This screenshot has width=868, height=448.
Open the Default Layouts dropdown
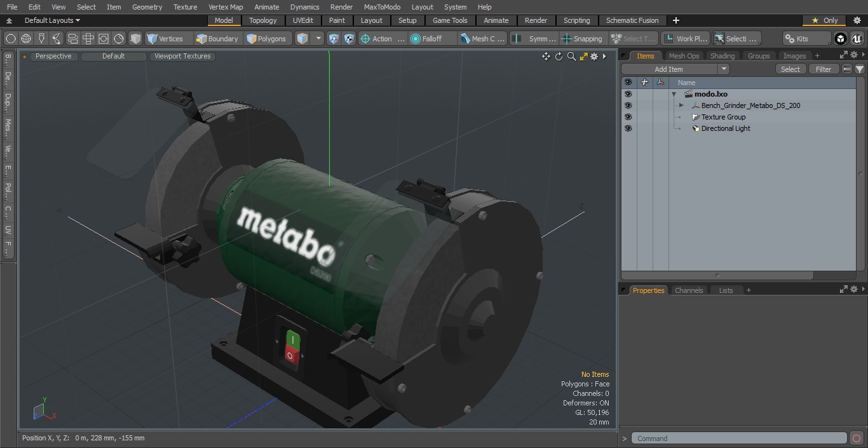52,20
